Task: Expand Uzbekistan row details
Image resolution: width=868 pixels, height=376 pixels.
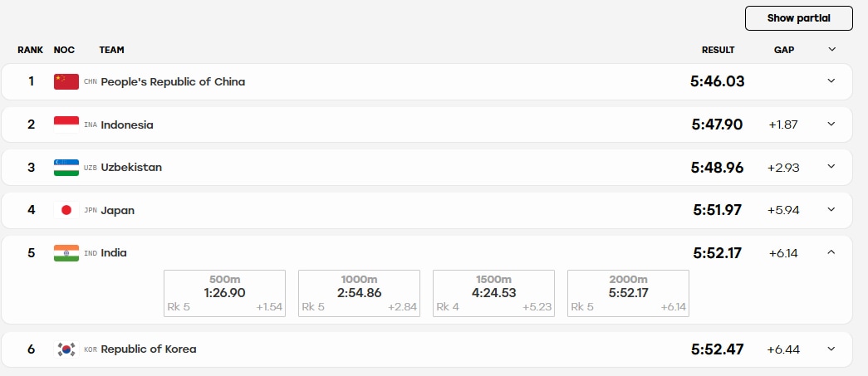Action: (831, 167)
